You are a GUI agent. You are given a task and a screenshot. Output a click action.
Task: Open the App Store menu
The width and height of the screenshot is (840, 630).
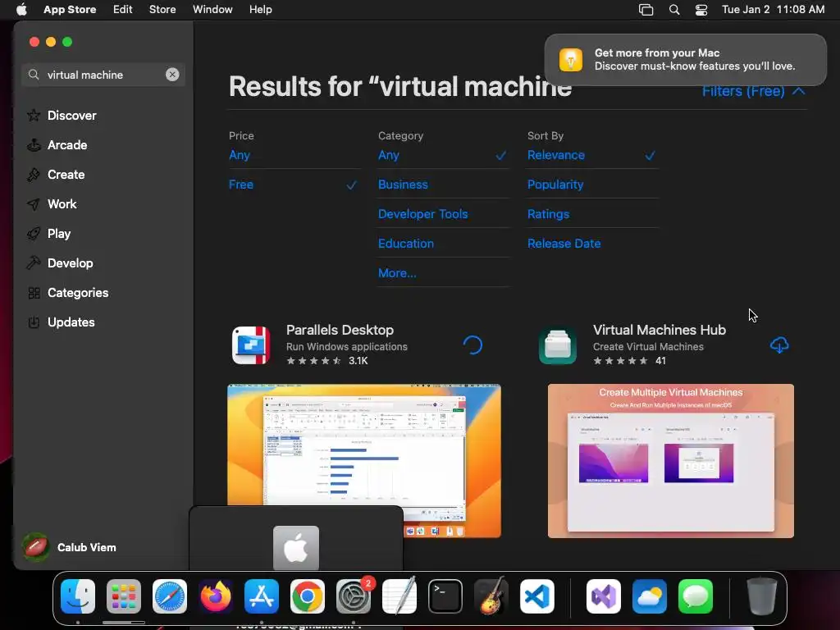point(70,10)
